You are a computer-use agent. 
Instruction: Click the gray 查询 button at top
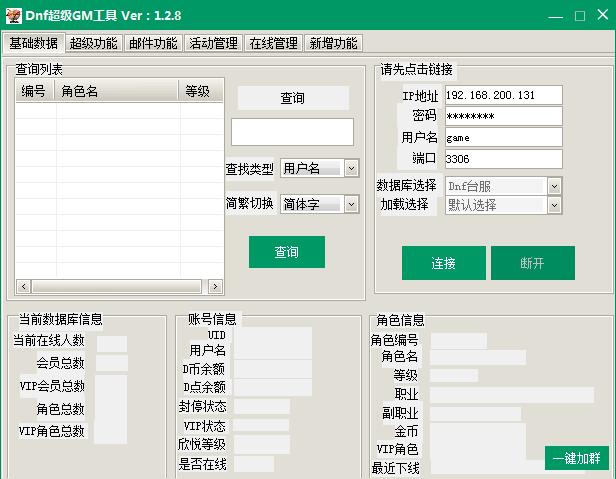pos(293,98)
